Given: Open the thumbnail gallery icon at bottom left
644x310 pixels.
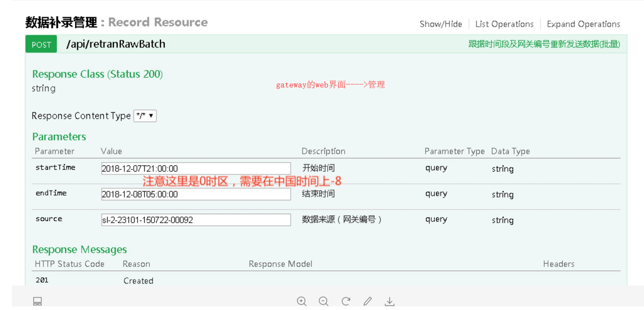Looking at the screenshot, I should point(37,301).
